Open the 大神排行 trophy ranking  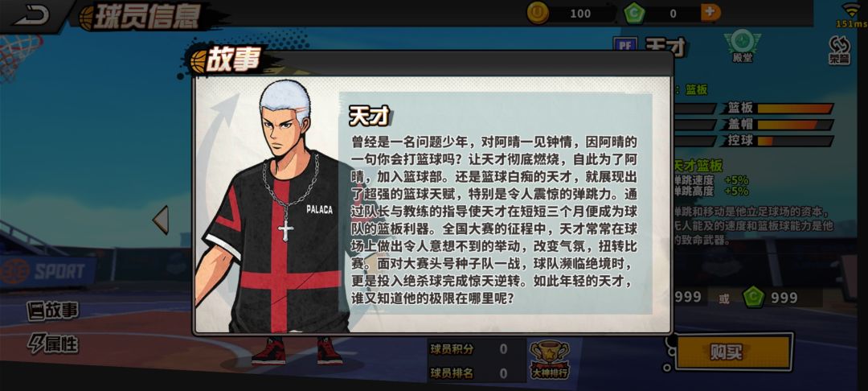pos(549,360)
